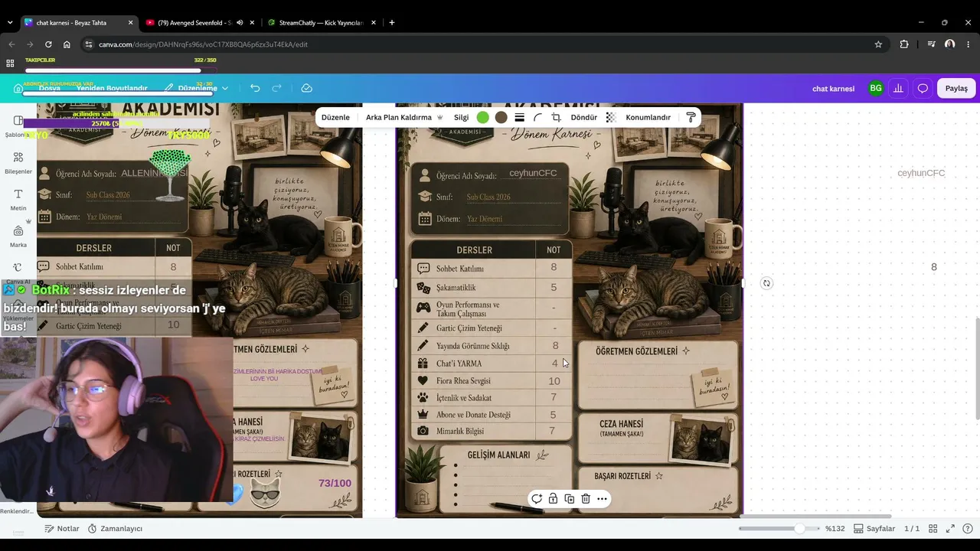Open the Düzenleme mode dropdown
This screenshot has width=980, height=551.
tap(196, 88)
